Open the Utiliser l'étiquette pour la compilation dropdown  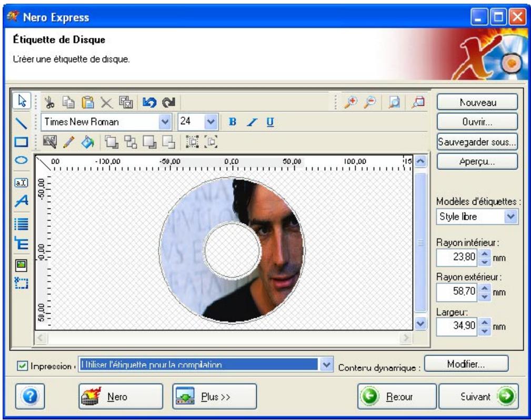pos(326,365)
